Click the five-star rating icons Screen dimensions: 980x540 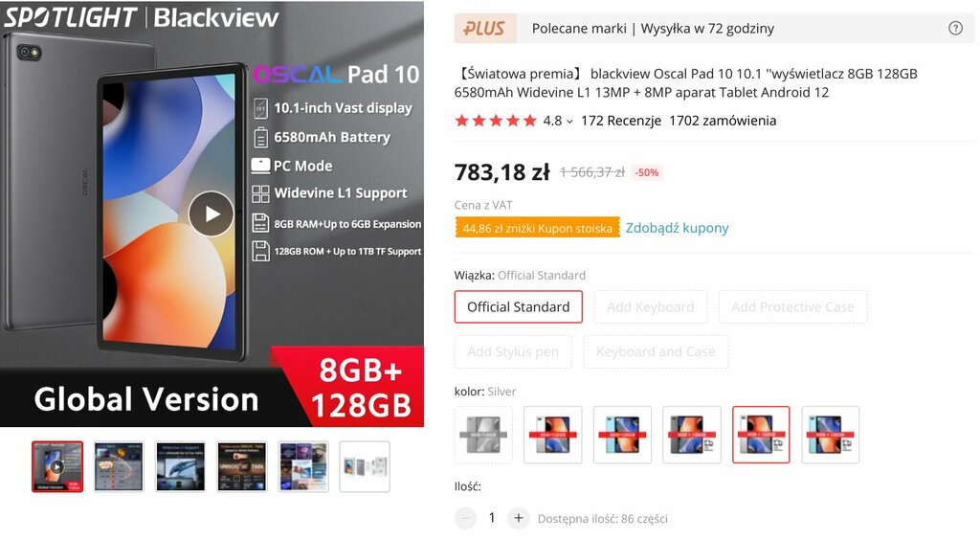pos(496,121)
